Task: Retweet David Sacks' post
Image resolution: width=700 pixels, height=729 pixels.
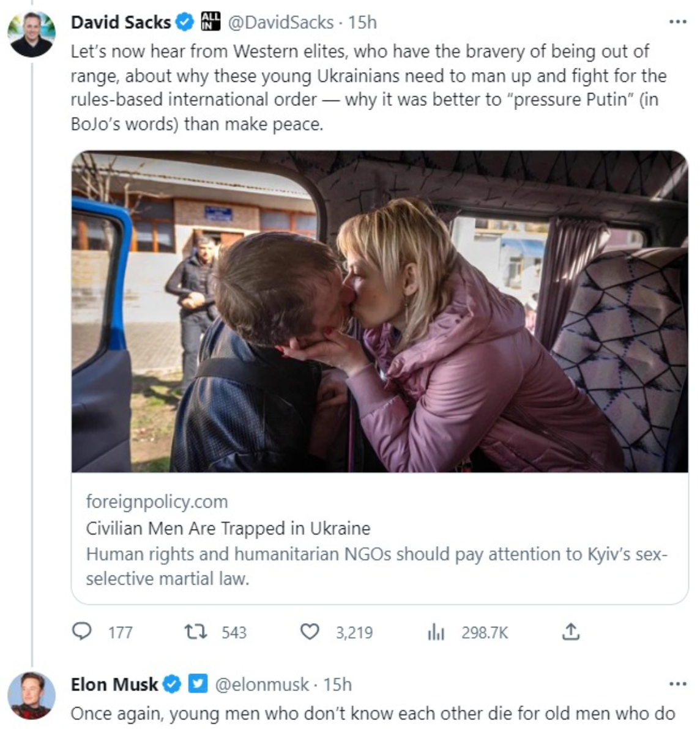Action: tap(196, 631)
